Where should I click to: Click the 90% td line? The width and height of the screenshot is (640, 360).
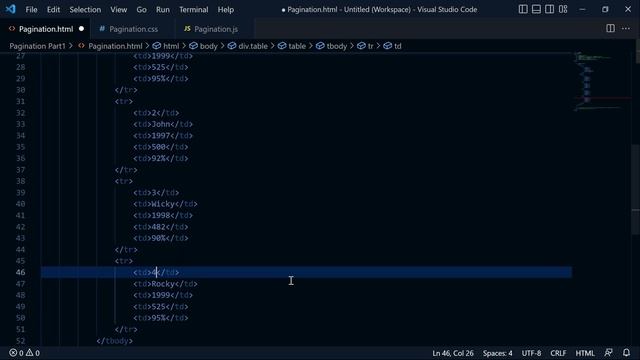pyautogui.click(x=160, y=238)
